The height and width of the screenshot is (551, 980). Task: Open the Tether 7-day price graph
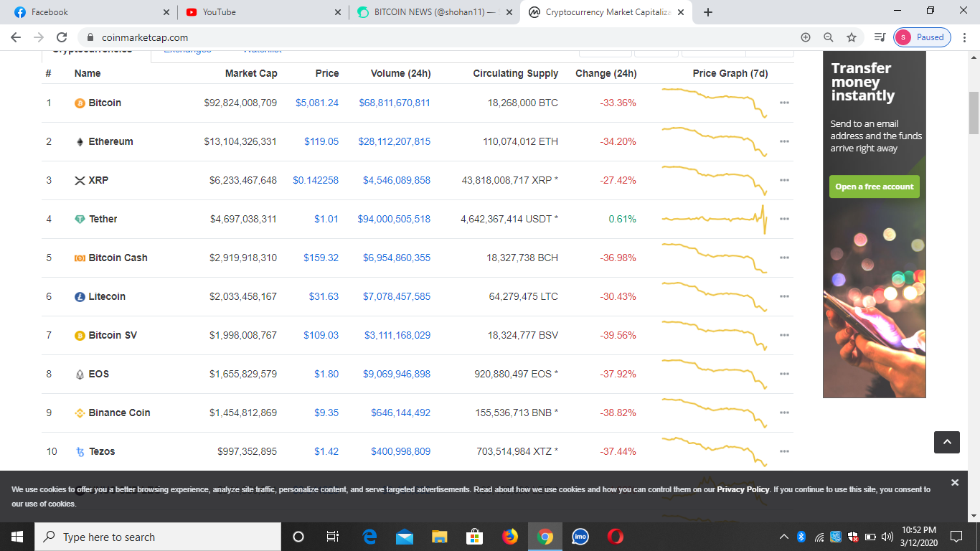coord(715,219)
